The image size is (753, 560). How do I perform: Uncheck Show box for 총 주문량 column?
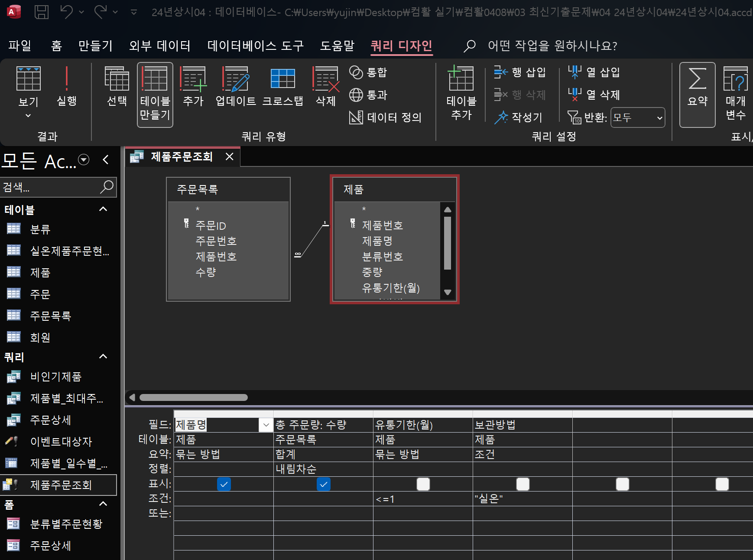(x=324, y=484)
